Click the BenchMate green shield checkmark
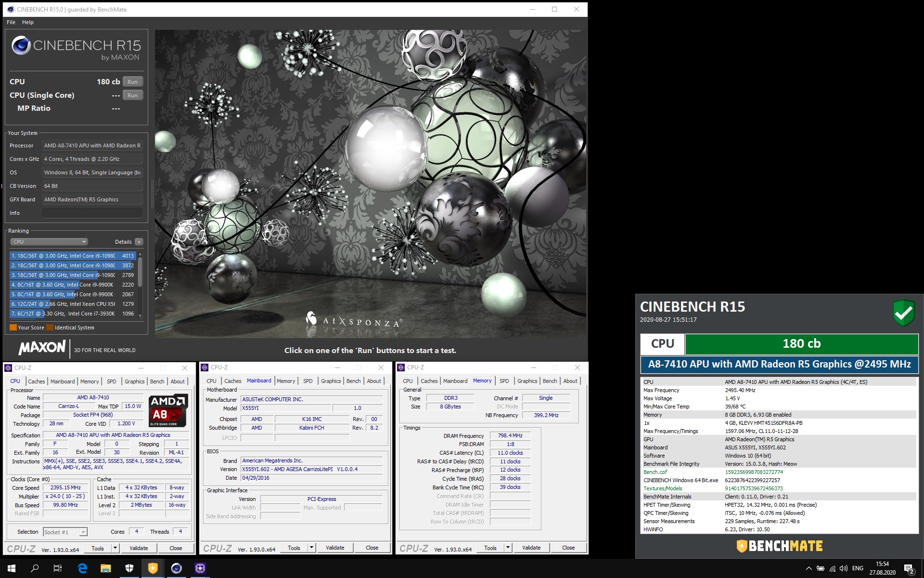This screenshot has height=578, width=924. point(903,313)
